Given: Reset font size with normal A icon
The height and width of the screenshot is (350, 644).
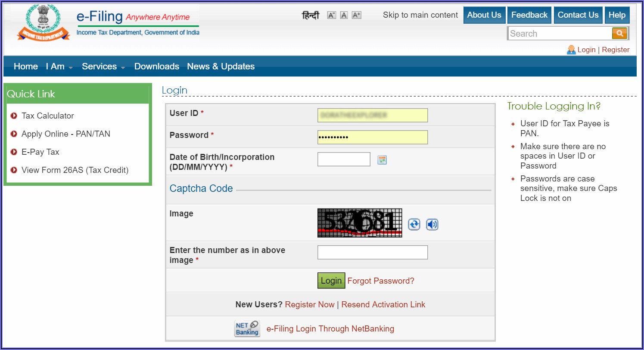Looking at the screenshot, I should (344, 15).
